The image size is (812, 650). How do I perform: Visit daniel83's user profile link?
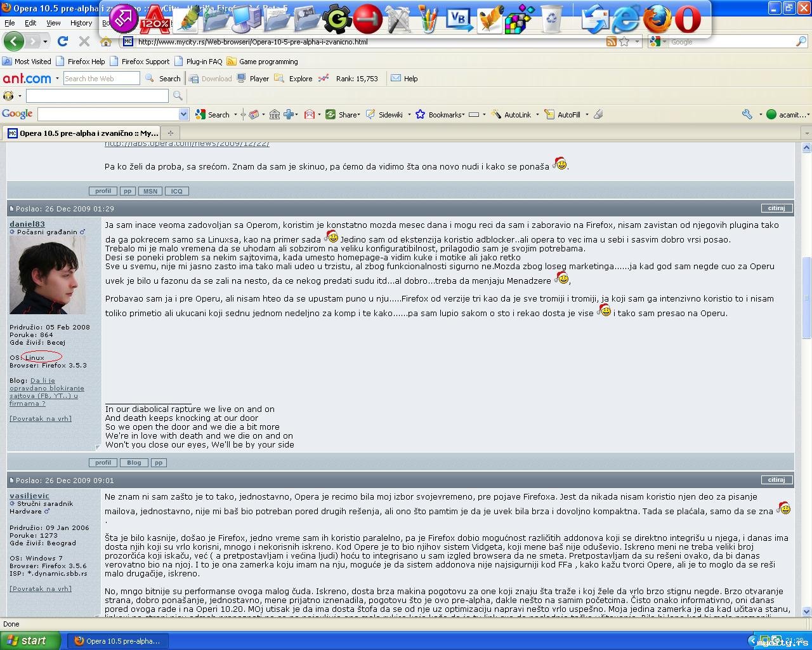[27, 224]
